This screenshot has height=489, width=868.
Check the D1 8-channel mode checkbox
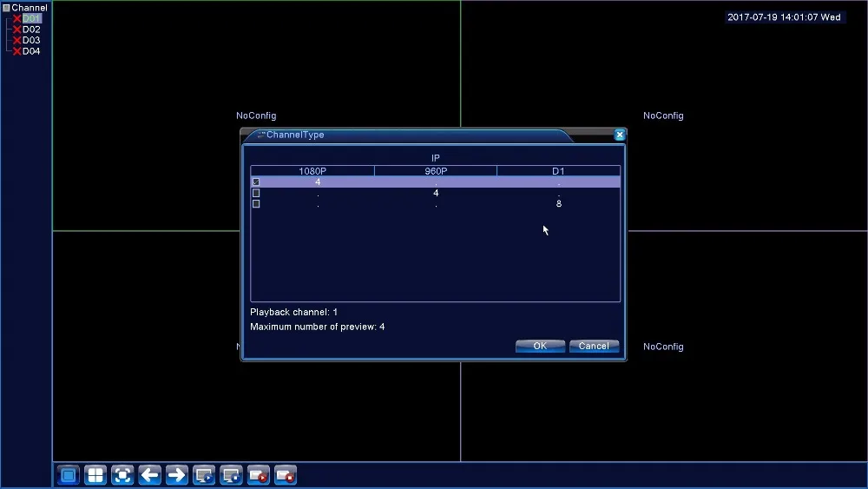click(x=256, y=204)
